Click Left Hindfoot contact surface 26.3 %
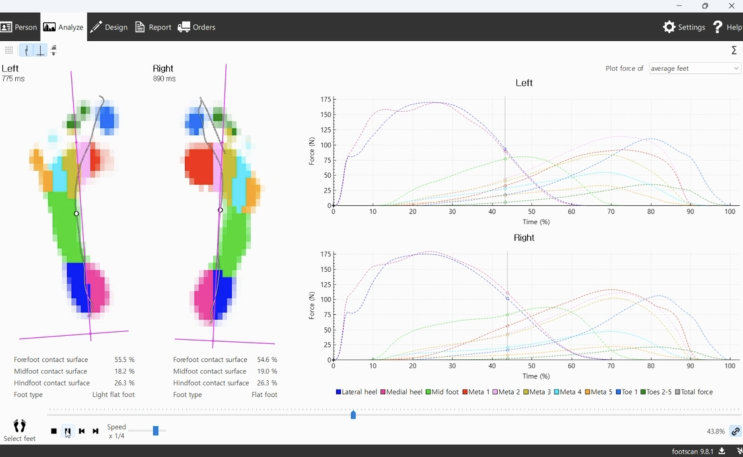Screen dimensions: 743x457 74,383
